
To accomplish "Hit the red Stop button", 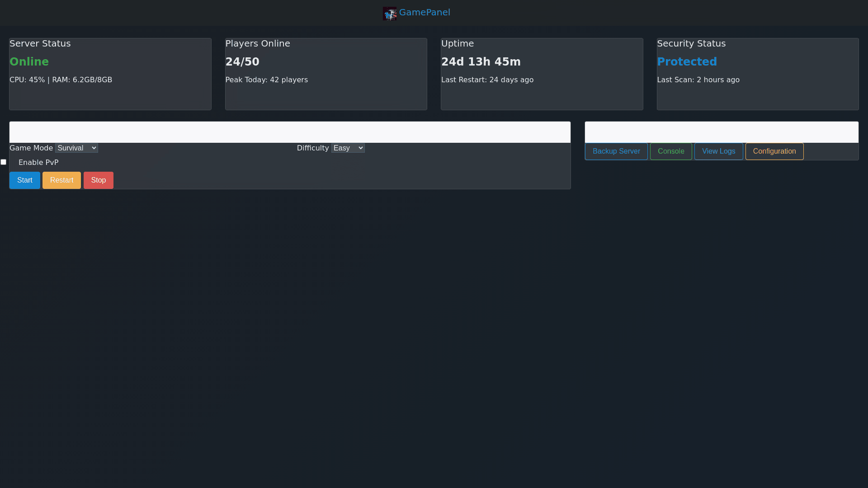I will pos(98,180).
